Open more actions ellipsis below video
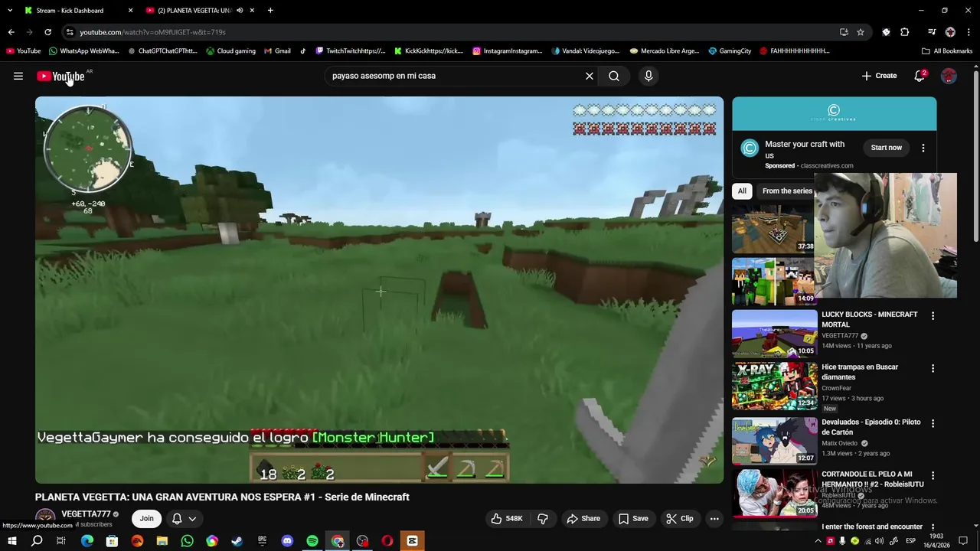Screen dimensions: 980x551 point(714,518)
